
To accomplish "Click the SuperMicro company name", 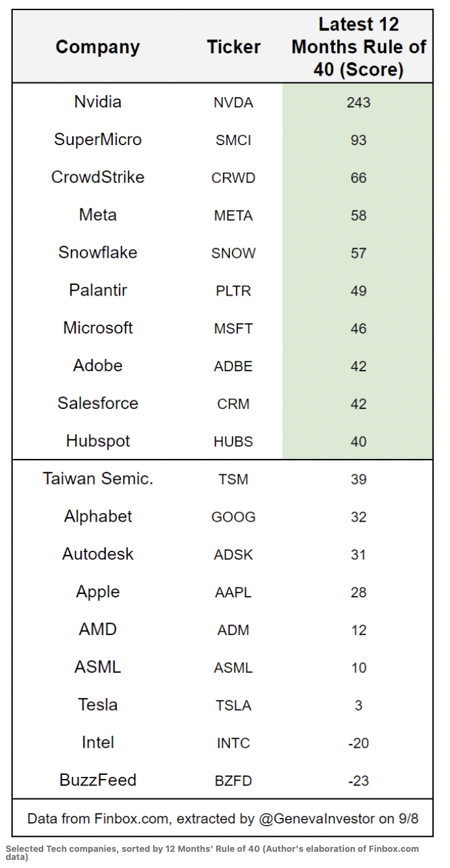I will 98,140.
